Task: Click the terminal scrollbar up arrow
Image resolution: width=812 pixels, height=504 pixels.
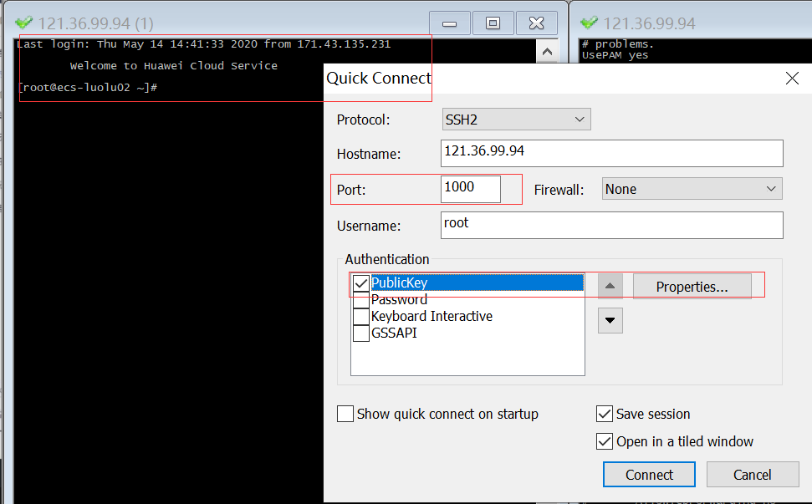Action: [x=547, y=52]
